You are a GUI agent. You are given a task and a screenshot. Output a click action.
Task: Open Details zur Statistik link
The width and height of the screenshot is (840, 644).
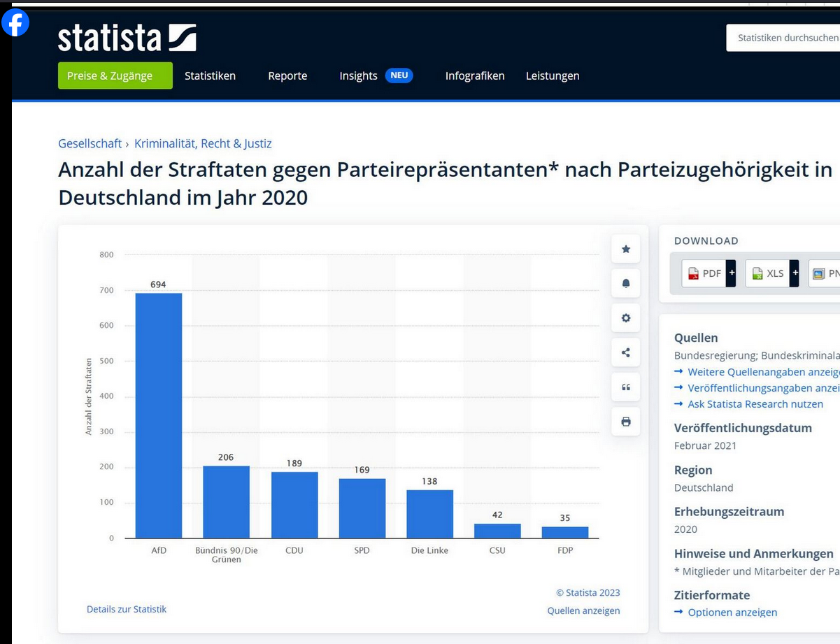click(x=127, y=609)
